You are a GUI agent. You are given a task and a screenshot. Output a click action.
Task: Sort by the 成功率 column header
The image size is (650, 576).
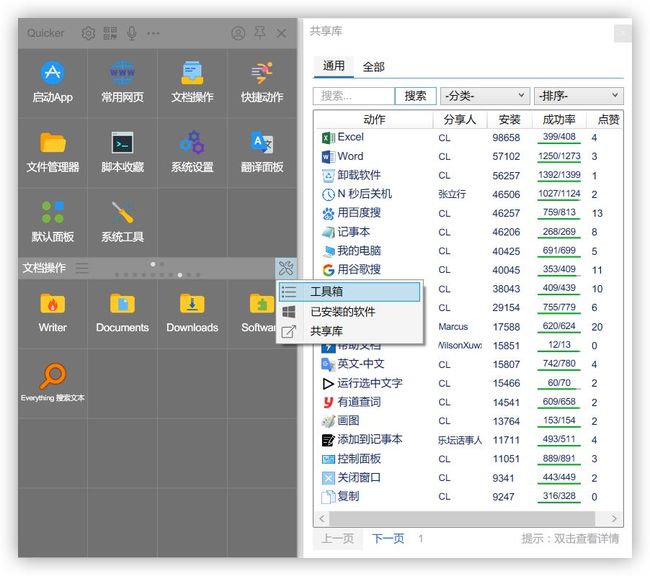[559, 120]
